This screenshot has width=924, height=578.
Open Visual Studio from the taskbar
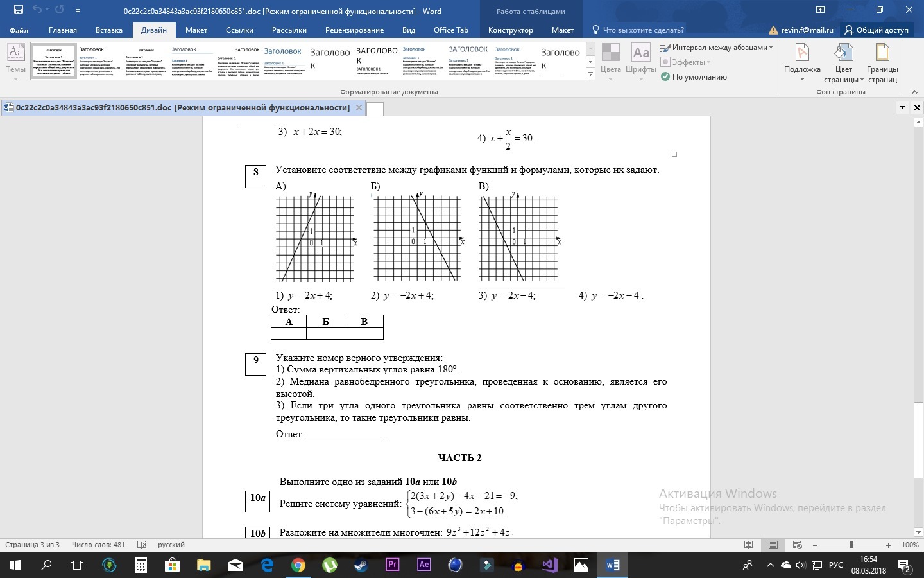(549, 565)
